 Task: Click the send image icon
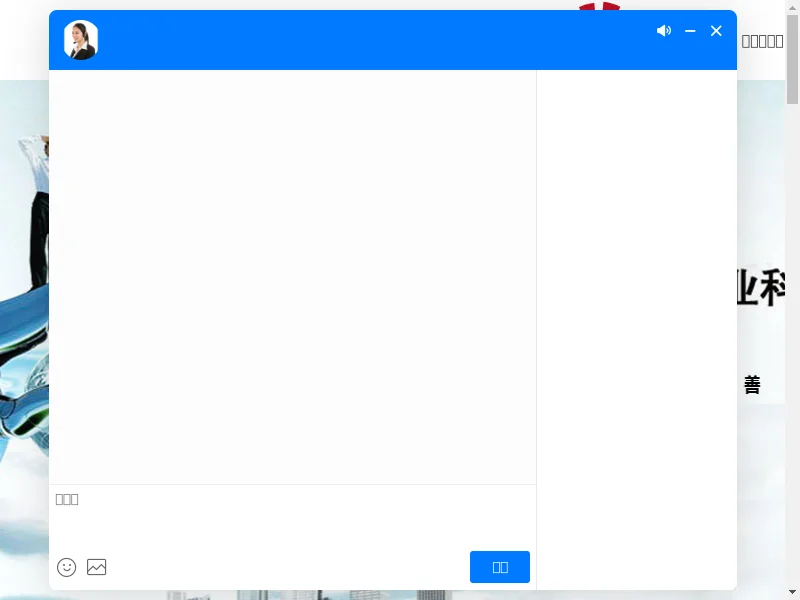tap(96, 567)
